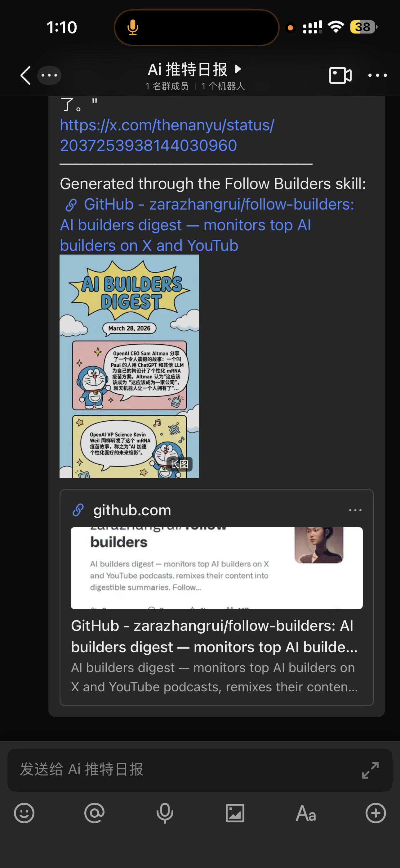Start a video call with camera icon
Viewport: 400px width, 868px height.
point(340,75)
